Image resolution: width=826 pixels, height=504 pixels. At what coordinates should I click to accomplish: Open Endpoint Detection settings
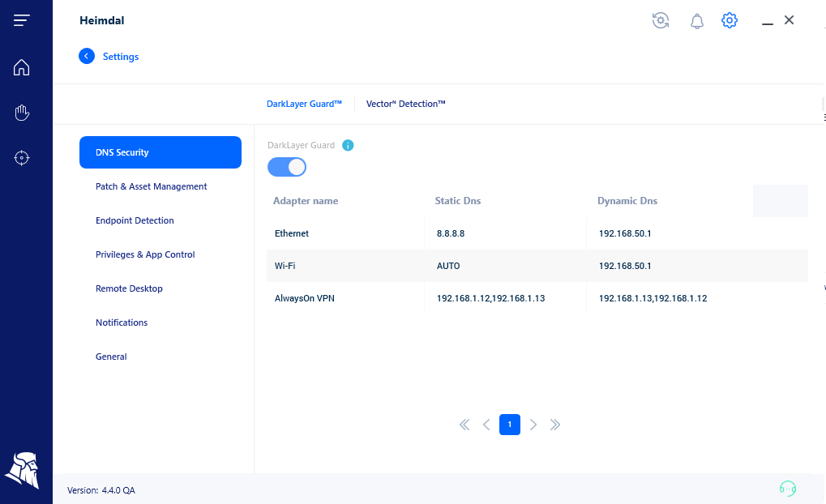tap(135, 220)
